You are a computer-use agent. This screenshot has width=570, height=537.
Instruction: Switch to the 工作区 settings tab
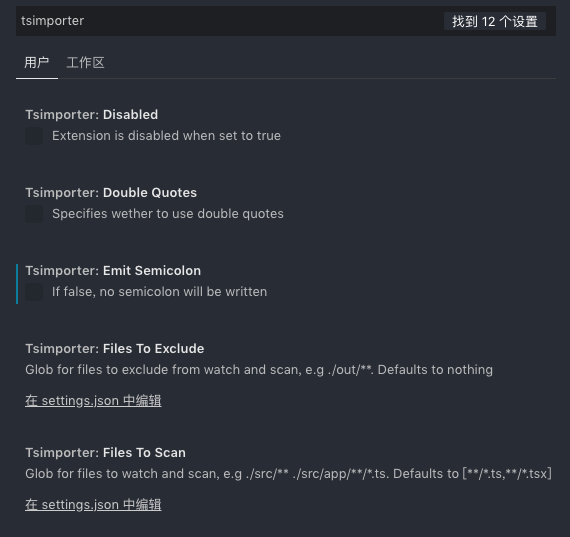[x=85, y=63]
